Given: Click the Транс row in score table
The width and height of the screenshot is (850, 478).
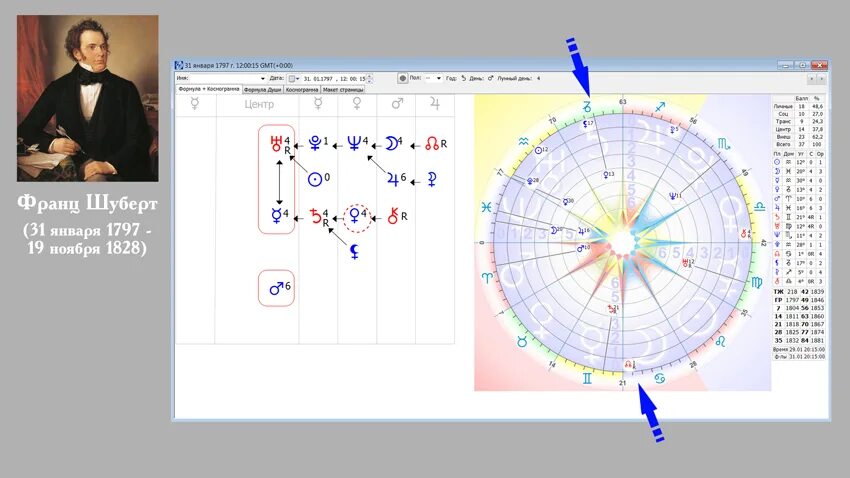Looking at the screenshot, I should pyautogui.click(x=799, y=122).
